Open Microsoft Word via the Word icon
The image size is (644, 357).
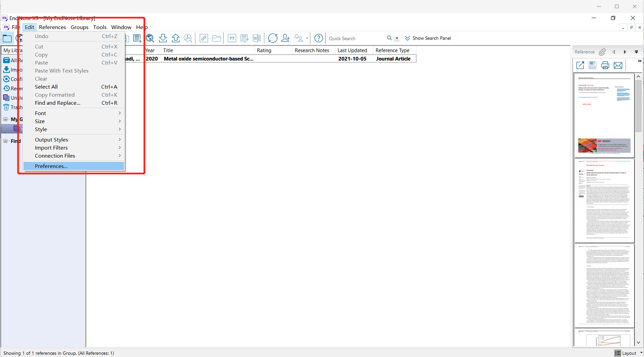(257, 38)
